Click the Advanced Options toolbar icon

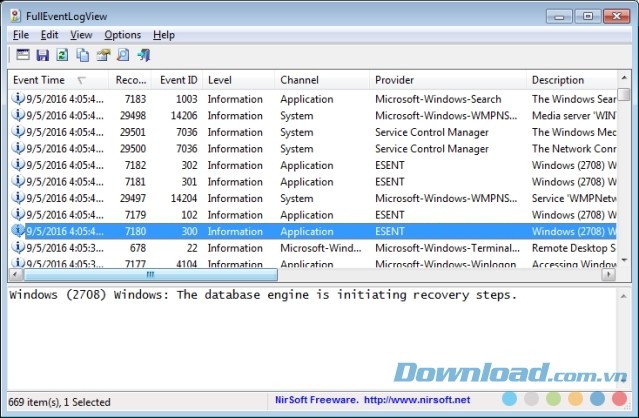pos(21,55)
